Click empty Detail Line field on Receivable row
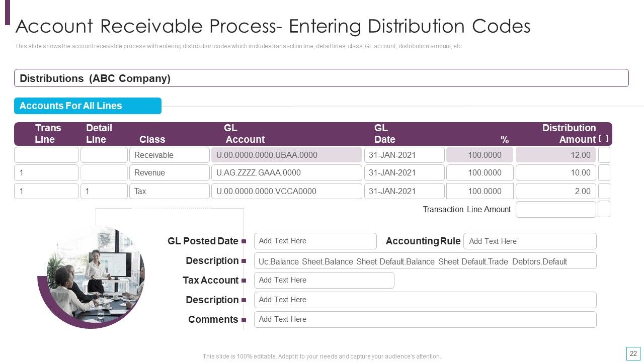 104,155
